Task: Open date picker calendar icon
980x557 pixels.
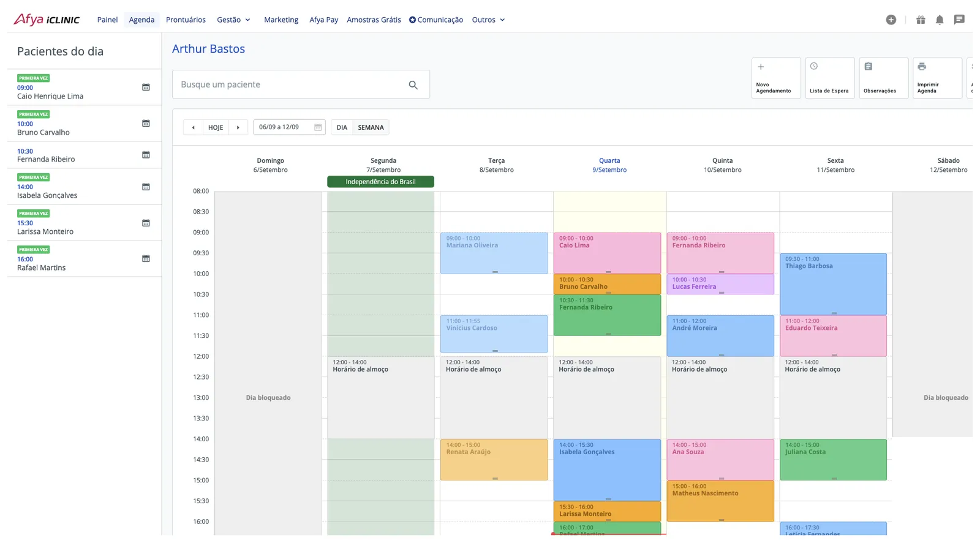Action: 318,127
